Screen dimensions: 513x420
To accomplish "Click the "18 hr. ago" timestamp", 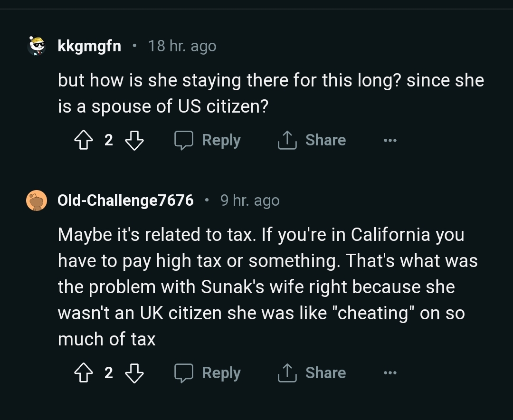I will click(x=182, y=46).
